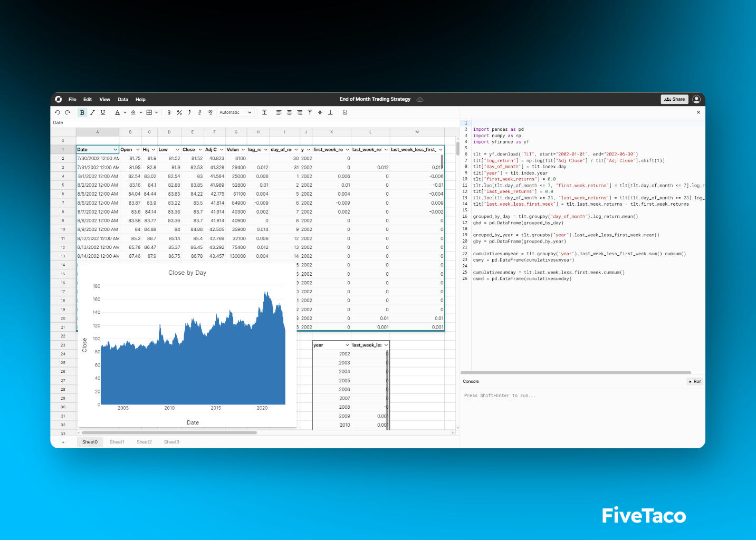Open the Automatic number format dropdown
Image resolution: width=756 pixels, height=540 pixels.
pos(235,112)
